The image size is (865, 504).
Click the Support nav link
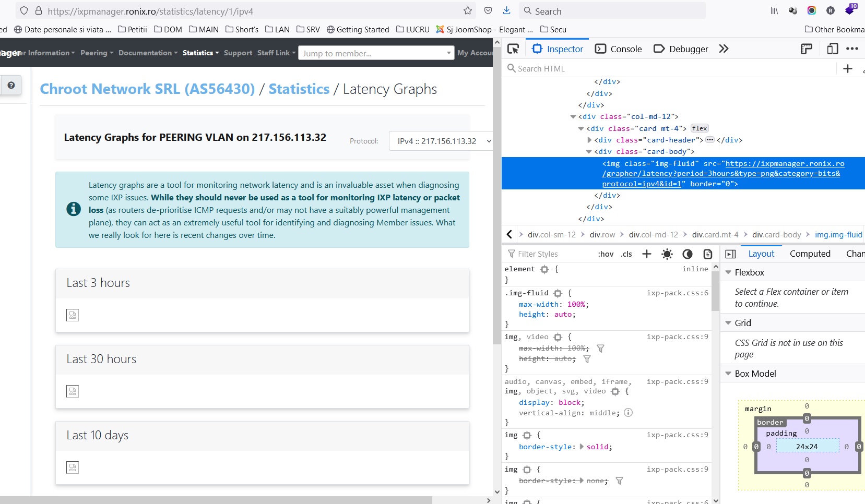pyautogui.click(x=238, y=53)
